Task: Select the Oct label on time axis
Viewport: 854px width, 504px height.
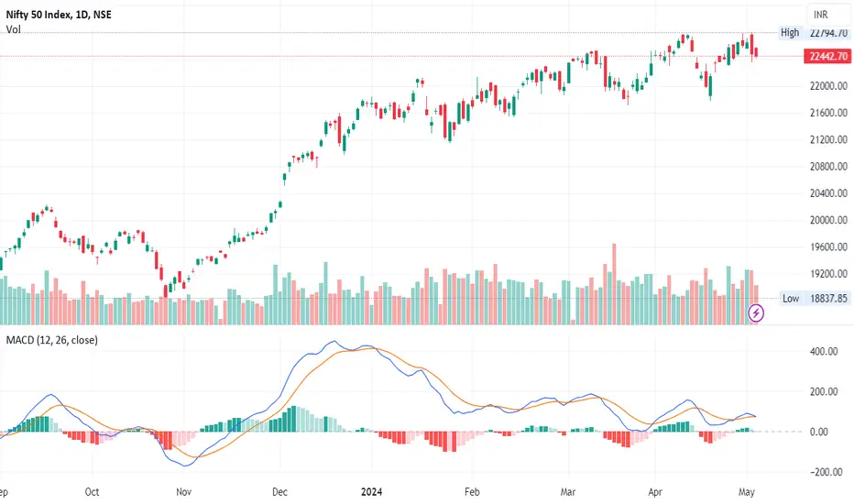Action: [x=92, y=491]
